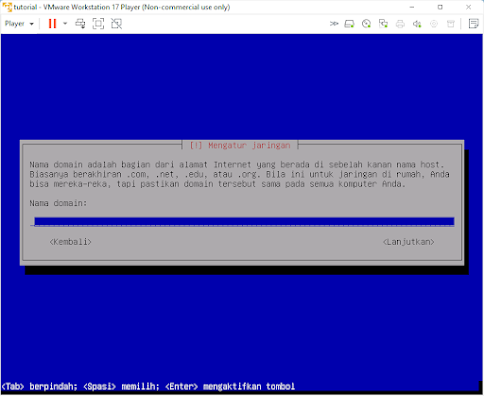
Task: Open the printer device icon
Action: [400, 24]
